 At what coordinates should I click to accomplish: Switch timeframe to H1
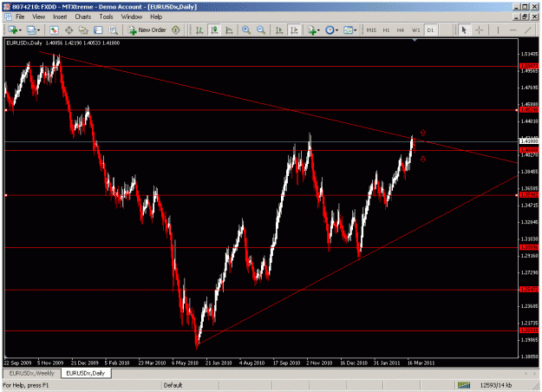click(x=386, y=30)
